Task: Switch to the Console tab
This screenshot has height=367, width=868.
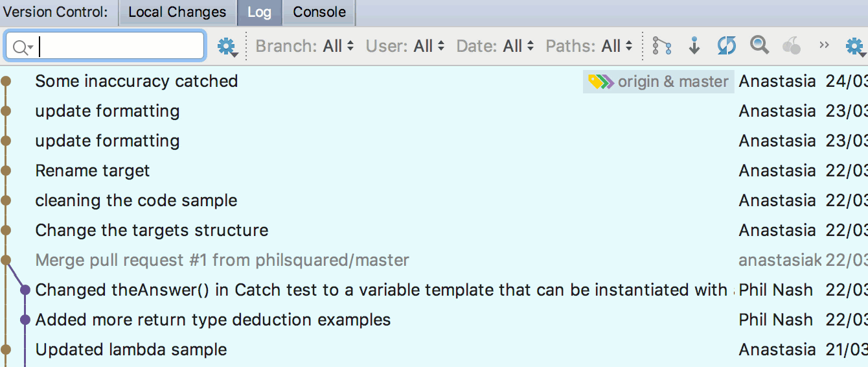Action: (319, 12)
